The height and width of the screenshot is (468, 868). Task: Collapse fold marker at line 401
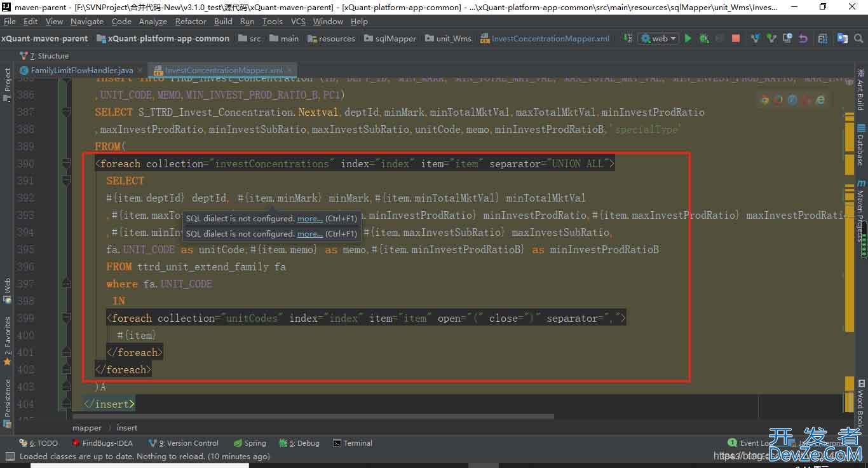point(65,352)
